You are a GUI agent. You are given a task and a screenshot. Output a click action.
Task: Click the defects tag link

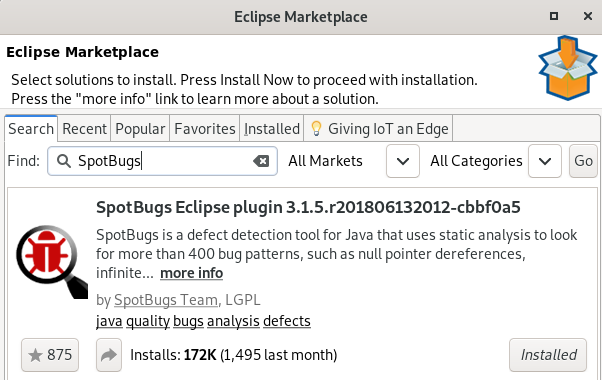pyautogui.click(x=287, y=321)
